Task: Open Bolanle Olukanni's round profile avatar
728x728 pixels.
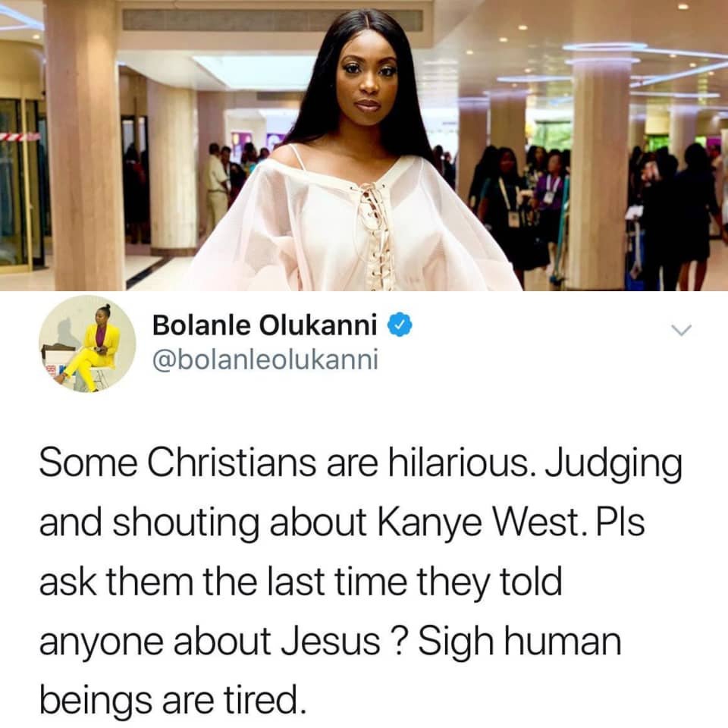Action: click(87, 344)
